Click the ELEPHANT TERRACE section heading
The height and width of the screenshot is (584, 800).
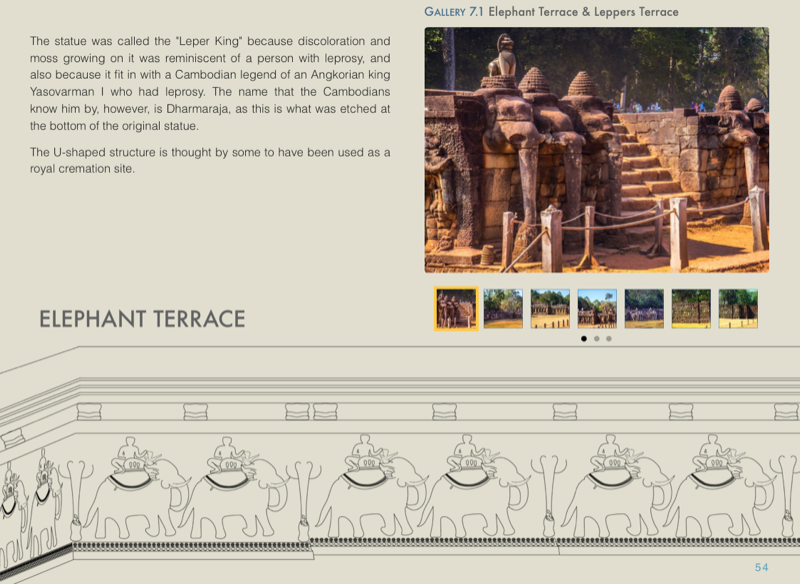[x=142, y=320]
